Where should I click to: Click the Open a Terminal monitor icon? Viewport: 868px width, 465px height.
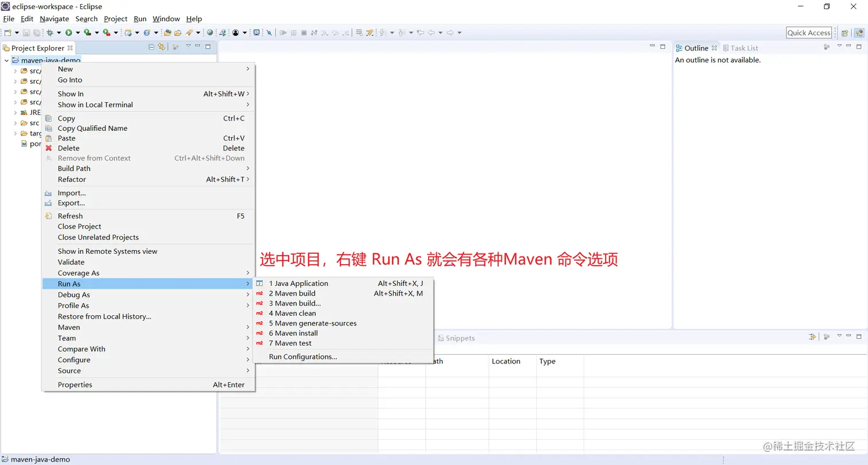pyautogui.click(x=256, y=33)
